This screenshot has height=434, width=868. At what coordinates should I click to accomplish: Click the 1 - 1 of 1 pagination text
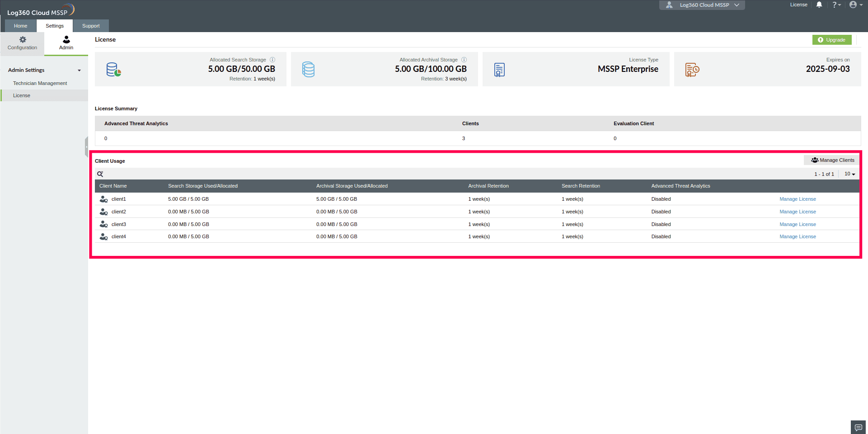click(x=824, y=174)
